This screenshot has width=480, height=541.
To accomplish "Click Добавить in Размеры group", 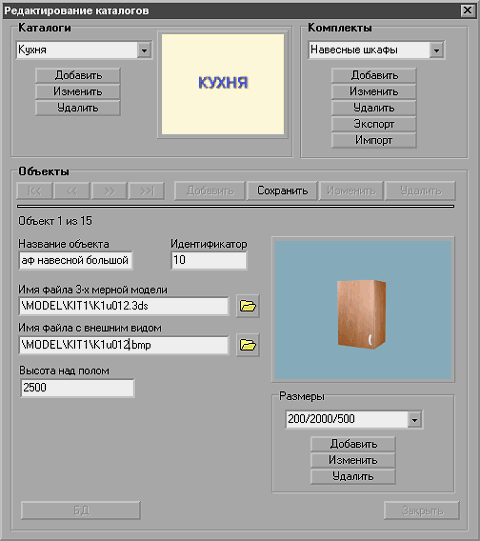I will [353, 444].
